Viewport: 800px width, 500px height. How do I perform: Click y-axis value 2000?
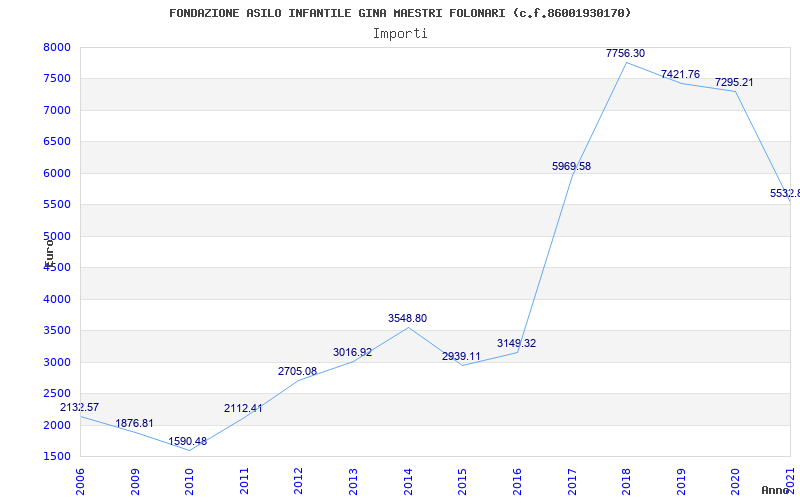[x=57, y=425]
